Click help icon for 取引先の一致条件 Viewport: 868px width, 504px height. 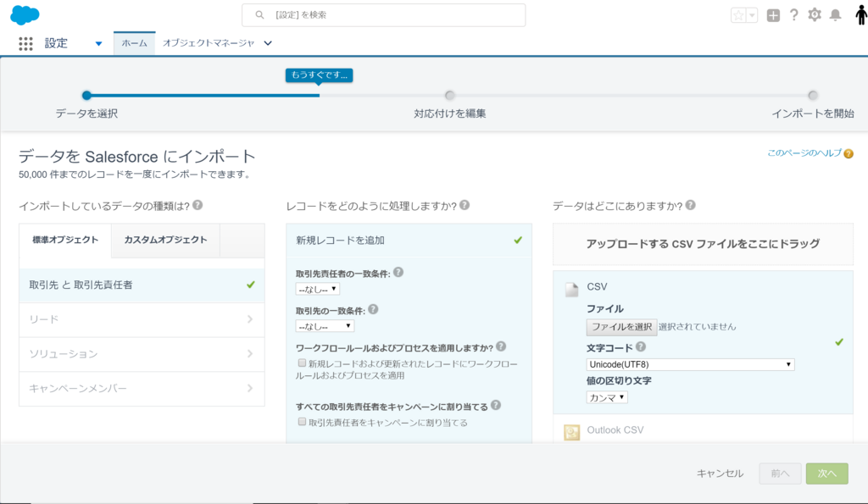pos(373,309)
